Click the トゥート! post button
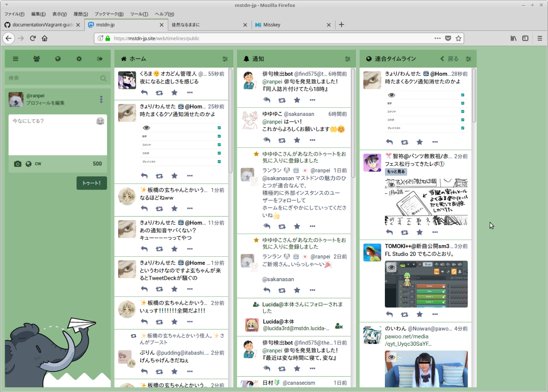The image size is (548, 392). coord(92,183)
